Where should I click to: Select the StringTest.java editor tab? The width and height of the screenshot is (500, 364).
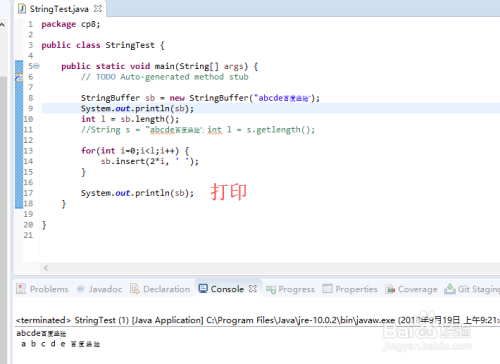tap(60, 9)
